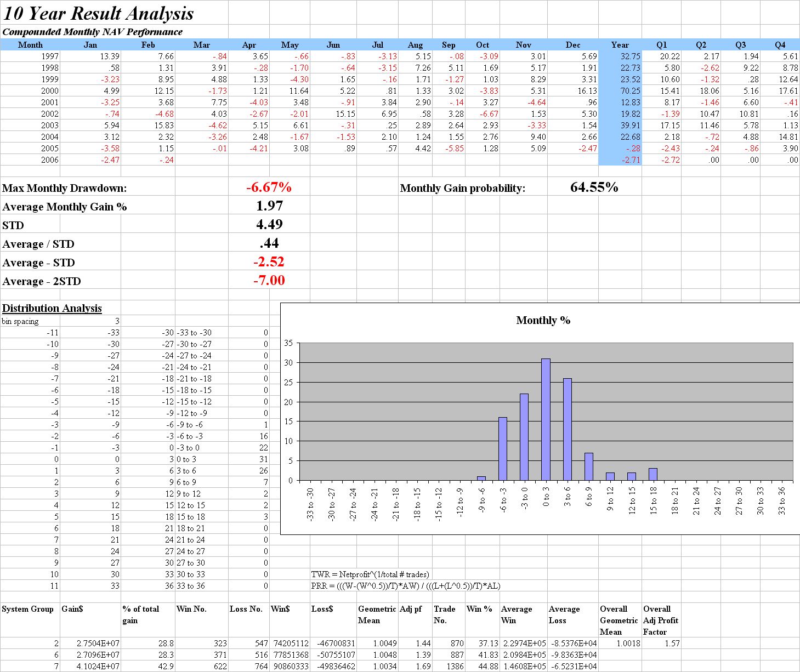Click the 'Average - 2STD' label

tap(41, 281)
